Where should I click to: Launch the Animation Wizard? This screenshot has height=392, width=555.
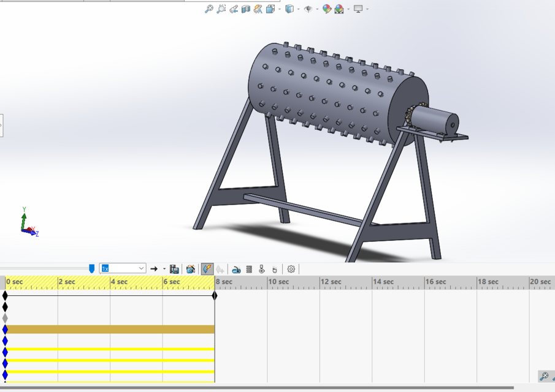pyautogui.click(x=190, y=268)
